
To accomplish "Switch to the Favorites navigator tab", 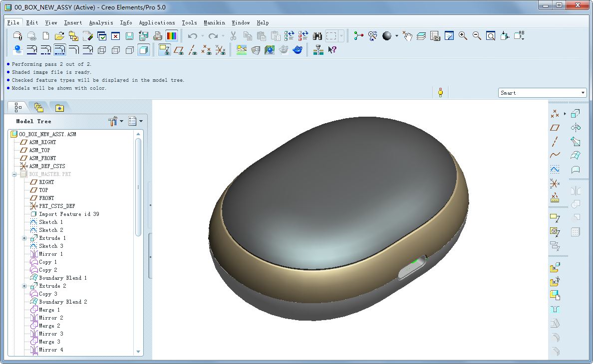I will pos(59,108).
